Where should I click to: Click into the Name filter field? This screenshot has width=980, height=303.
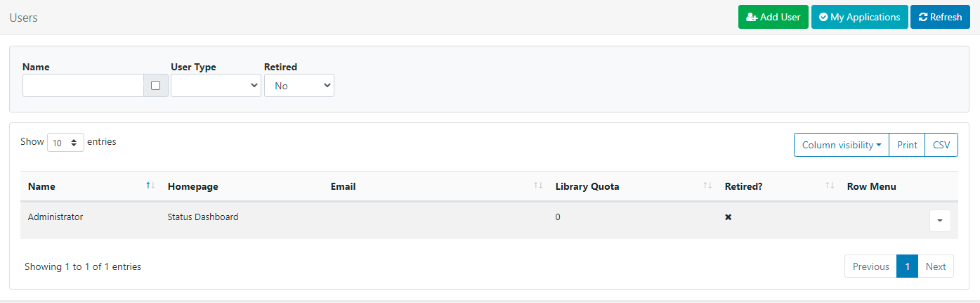83,86
